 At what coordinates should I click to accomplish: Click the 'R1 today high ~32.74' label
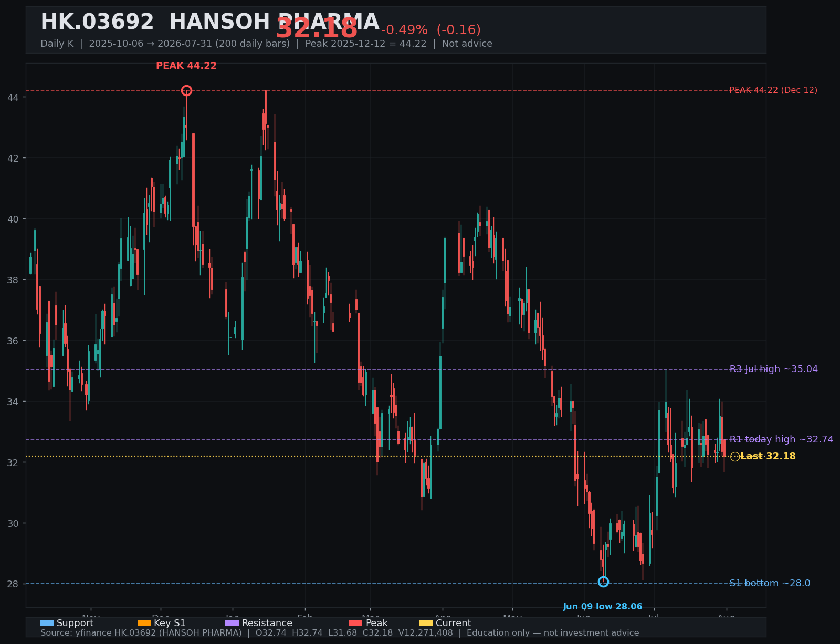(x=781, y=440)
